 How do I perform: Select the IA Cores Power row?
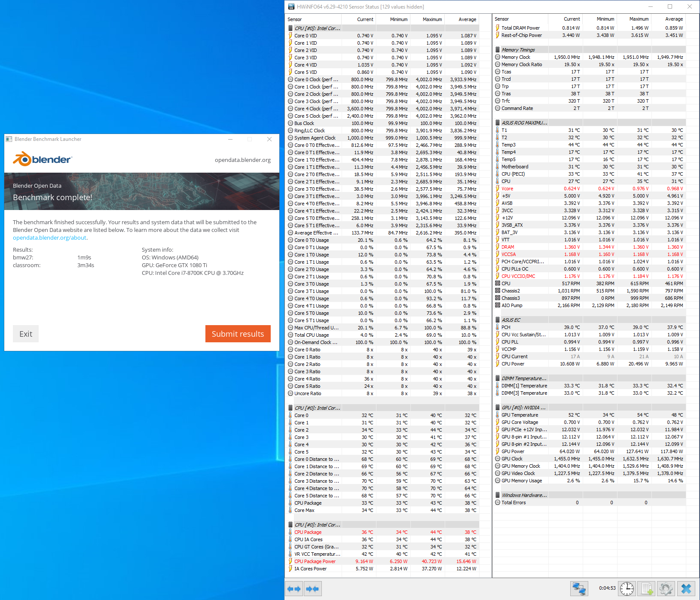tap(382, 569)
